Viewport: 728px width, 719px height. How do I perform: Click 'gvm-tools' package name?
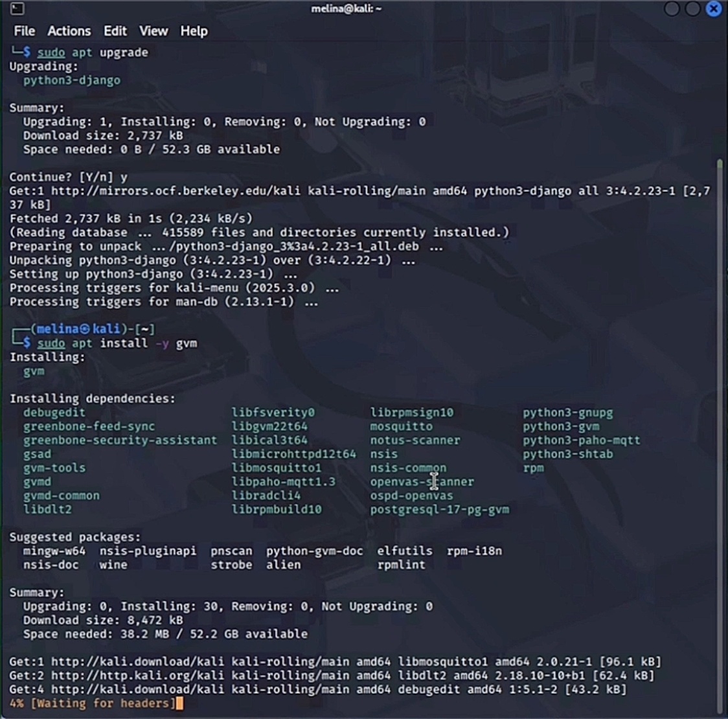click(54, 468)
